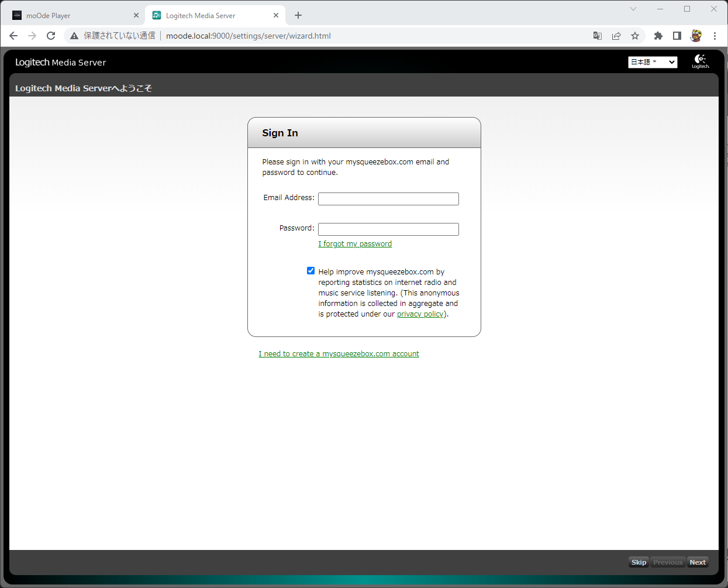Viewport: 728px width, 588px height.
Task: Open the privacy policy link
Action: click(x=420, y=314)
